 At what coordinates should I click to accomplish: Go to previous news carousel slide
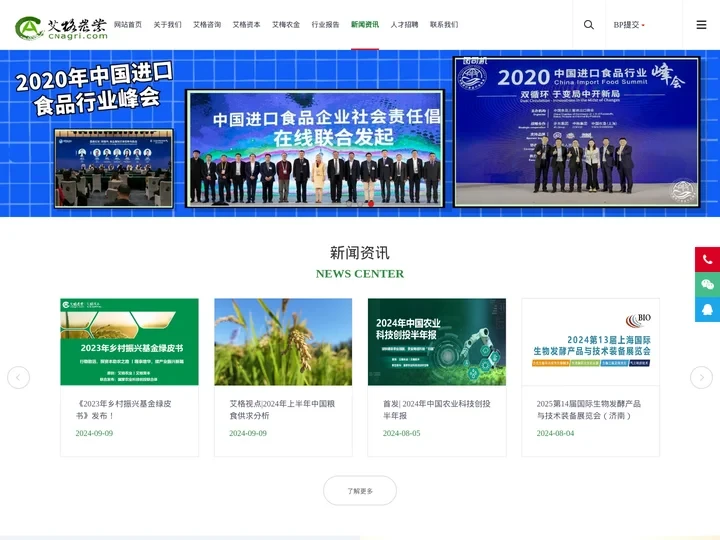coord(18,377)
